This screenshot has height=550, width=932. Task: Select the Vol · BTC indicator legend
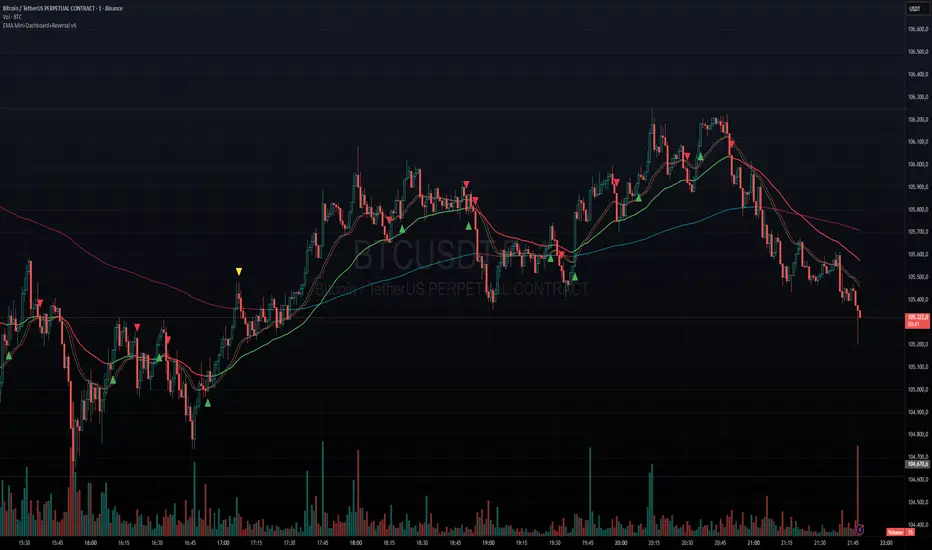[12, 17]
